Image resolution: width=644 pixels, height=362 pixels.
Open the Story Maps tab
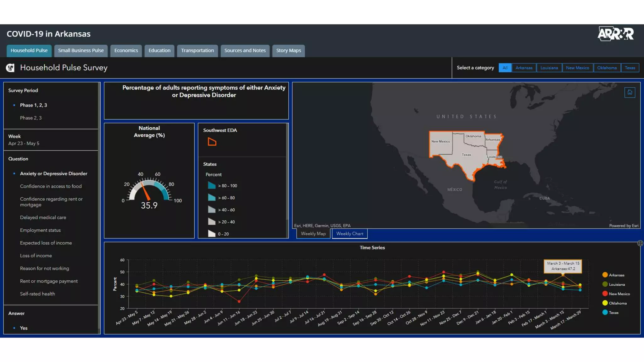288,51
